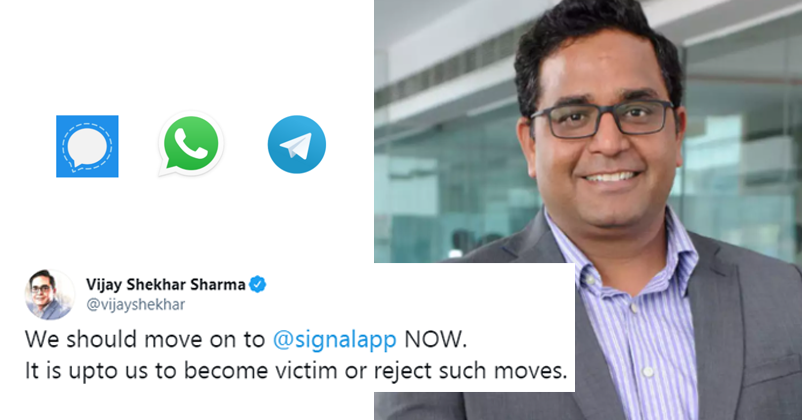
Task: Click the @vijayshekhar handle
Action: click(136, 304)
